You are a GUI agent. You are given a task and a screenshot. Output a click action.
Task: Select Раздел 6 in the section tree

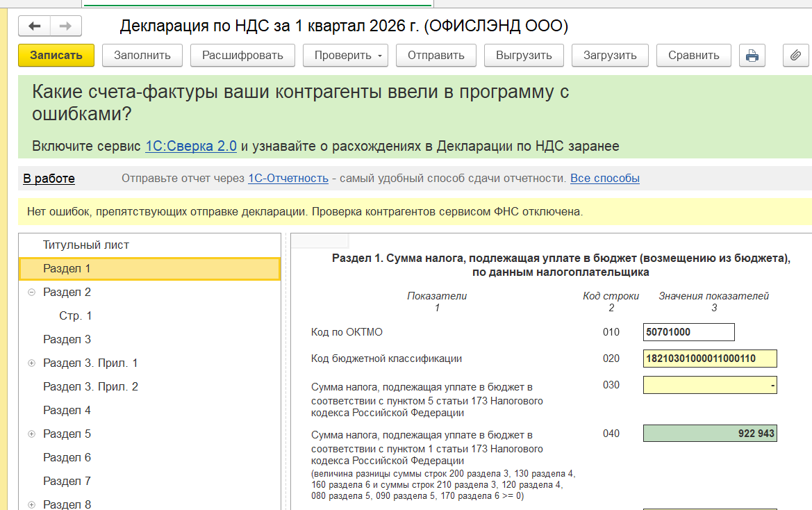67,458
